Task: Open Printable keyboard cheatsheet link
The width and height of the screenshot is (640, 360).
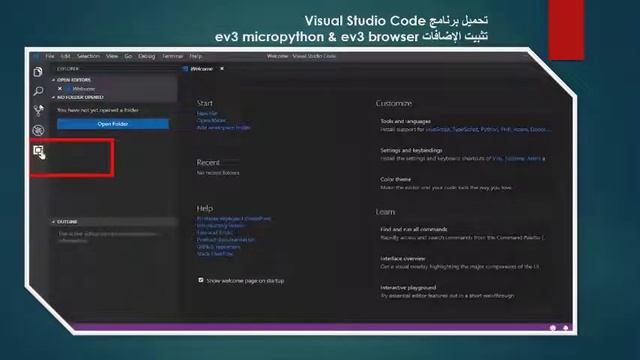Action: tap(234, 219)
